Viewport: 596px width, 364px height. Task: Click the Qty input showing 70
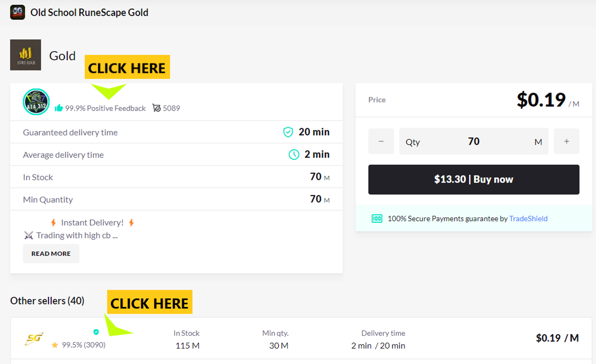point(474,141)
